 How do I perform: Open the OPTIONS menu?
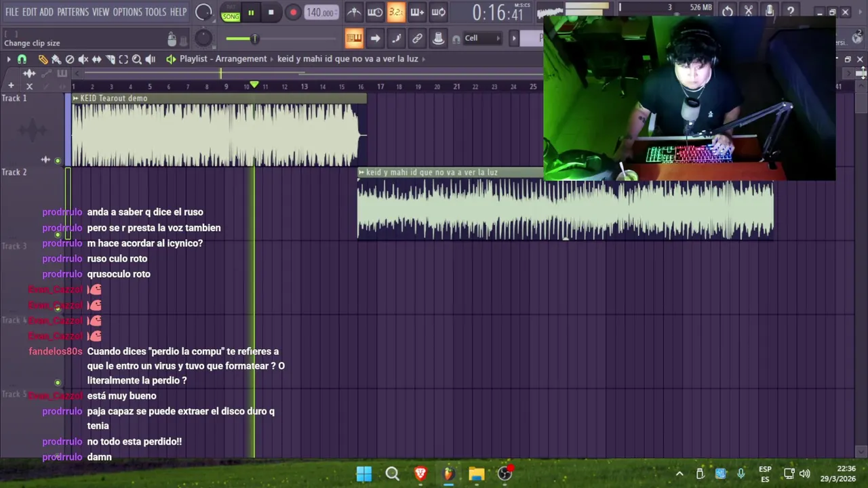coord(127,12)
